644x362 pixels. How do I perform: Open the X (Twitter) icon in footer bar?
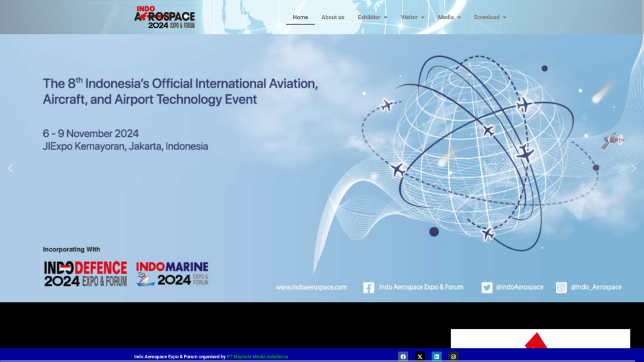coord(419,356)
